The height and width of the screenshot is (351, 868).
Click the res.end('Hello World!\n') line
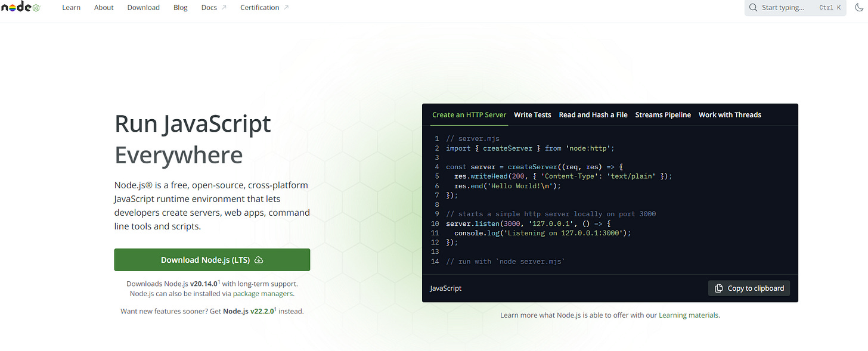[508, 186]
